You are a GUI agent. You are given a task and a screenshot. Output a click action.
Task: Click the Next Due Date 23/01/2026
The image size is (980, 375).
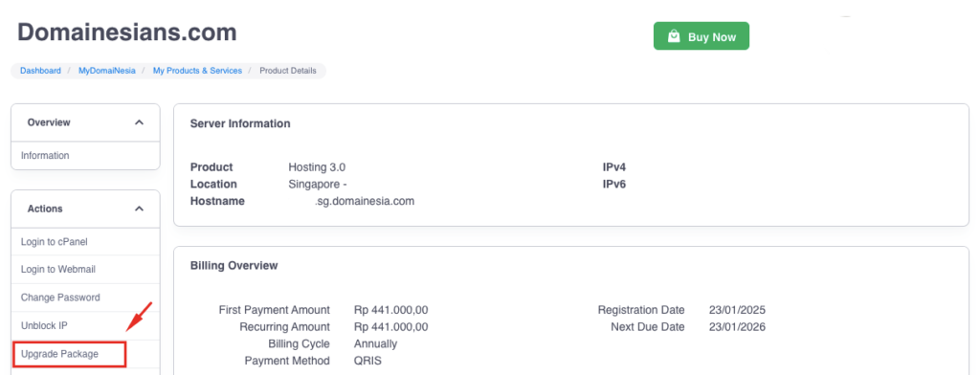[x=738, y=327]
